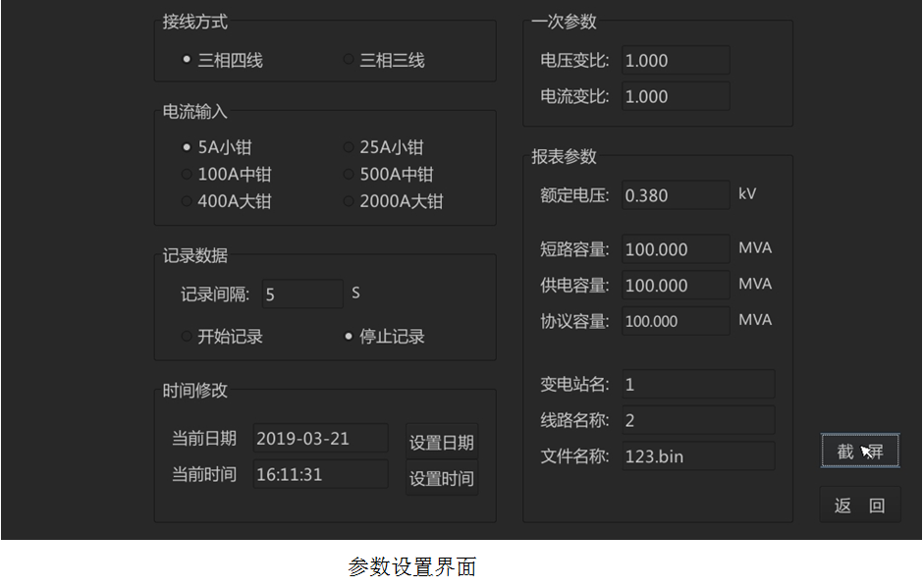Click the 文件名称 field containing 123.bin
Viewport: 923px width, 588px height.
tap(697, 456)
